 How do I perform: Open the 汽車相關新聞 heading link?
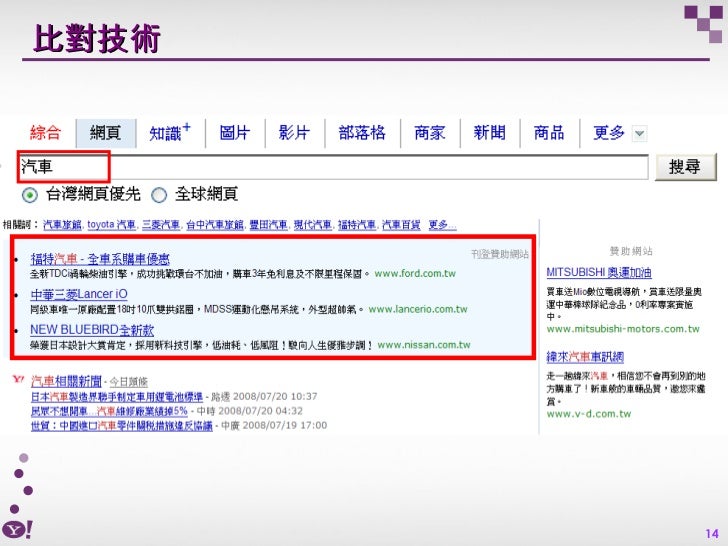coord(66,382)
